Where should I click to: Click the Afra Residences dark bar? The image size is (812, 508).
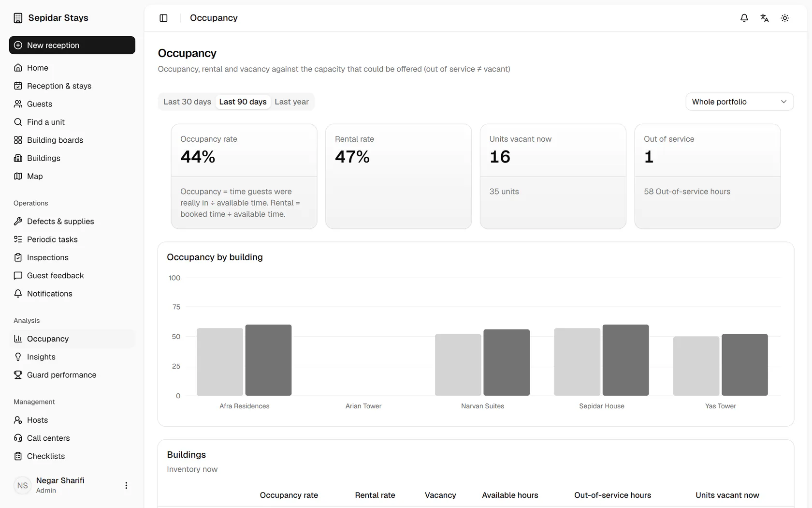pos(268,360)
